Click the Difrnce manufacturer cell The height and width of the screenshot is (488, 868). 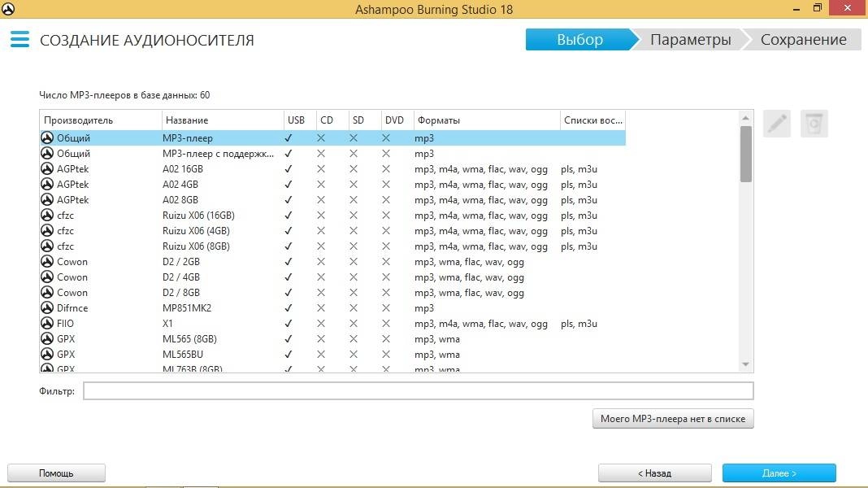click(x=72, y=308)
